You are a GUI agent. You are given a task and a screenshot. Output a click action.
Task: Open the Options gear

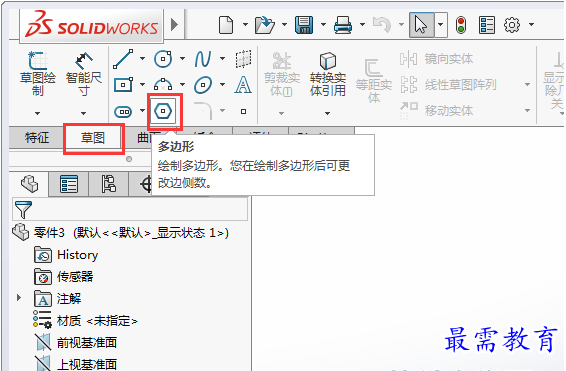(x=512, y=25)
